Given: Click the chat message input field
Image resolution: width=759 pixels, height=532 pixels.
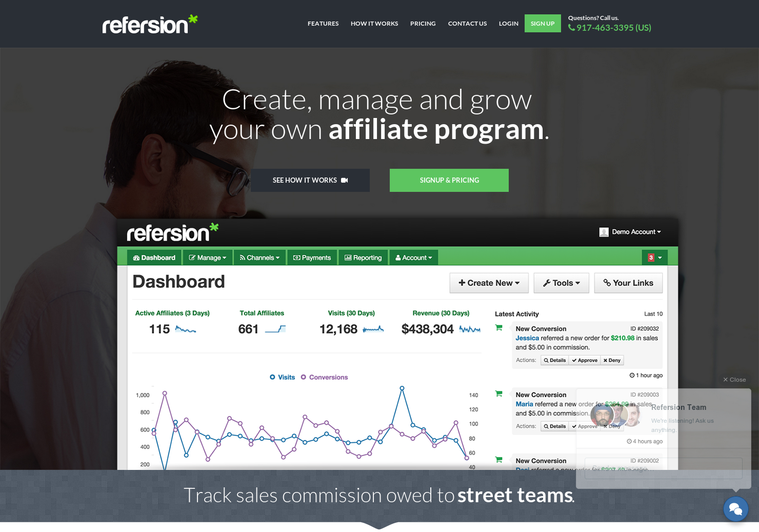Looking at the screenshot, I should click(x=664, y=468).
